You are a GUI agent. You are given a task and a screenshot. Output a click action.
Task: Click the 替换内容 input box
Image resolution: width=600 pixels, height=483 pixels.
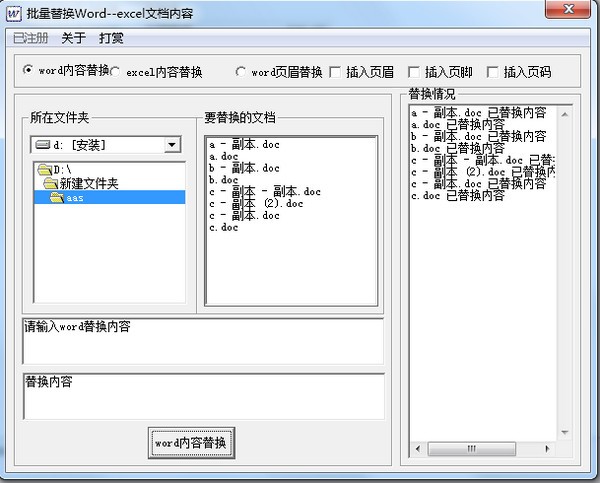point(202,396)
